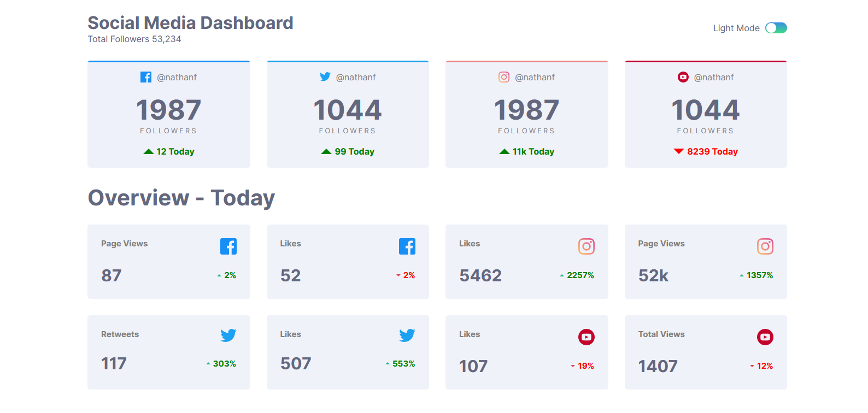Click the green up arrow beside 12 Today
The width and height of the screenshot is (868, 413).
coord(149,151)
